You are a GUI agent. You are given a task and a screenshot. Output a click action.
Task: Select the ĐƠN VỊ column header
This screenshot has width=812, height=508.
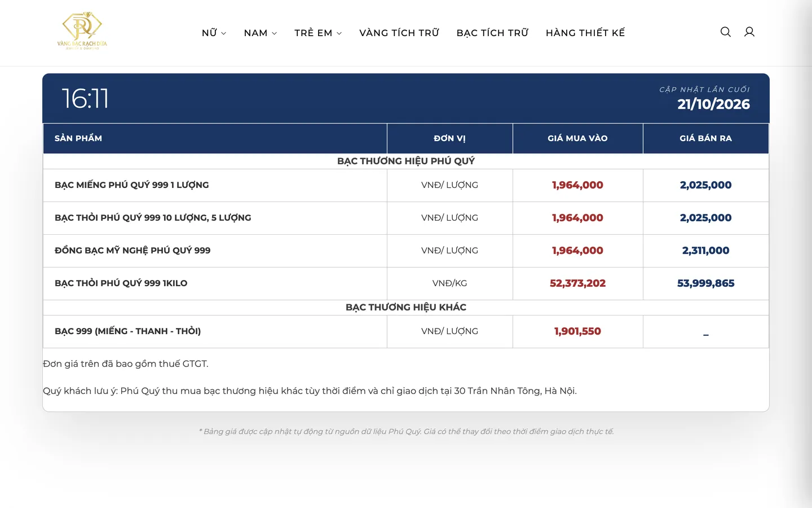click(450, 138)
